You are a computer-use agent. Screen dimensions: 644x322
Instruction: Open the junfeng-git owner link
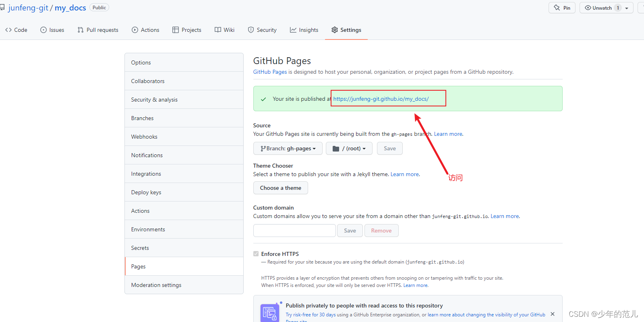click(x=28, y=8)
